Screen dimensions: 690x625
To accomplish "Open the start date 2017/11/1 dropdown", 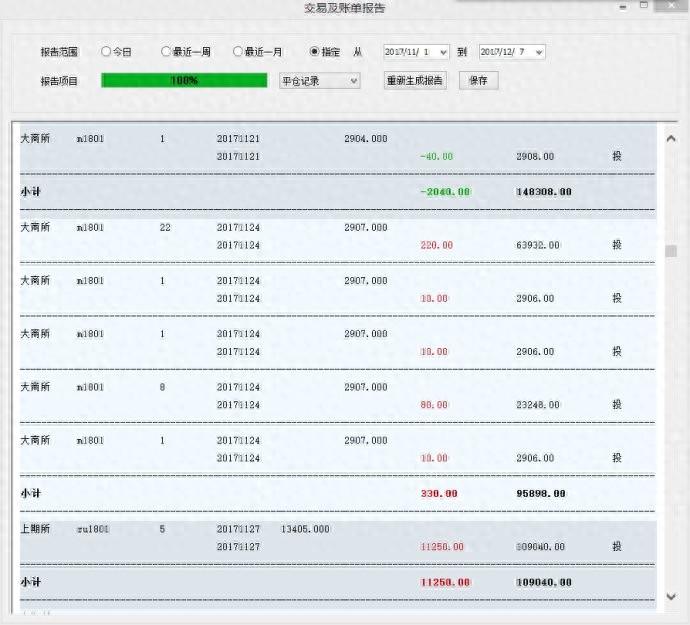I will point(443,52).
